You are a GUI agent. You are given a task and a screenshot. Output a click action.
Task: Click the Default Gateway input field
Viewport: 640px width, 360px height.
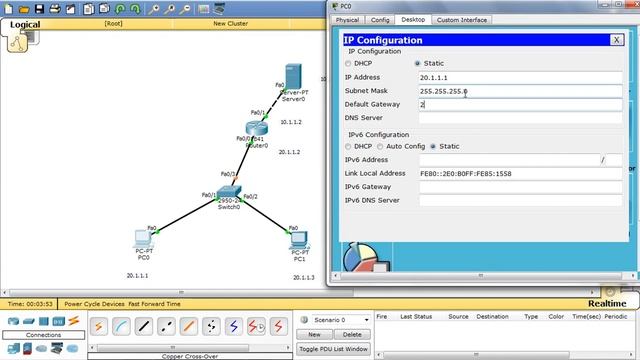[520, 104]
